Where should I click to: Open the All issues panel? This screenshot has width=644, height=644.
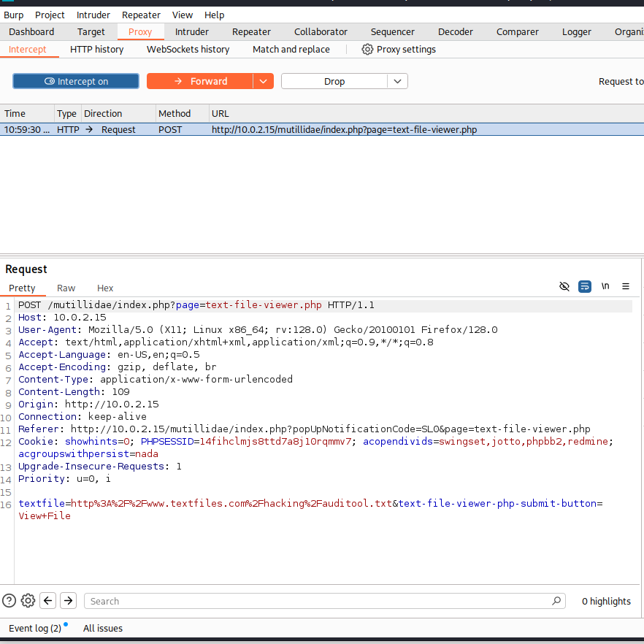click(103, 628)
